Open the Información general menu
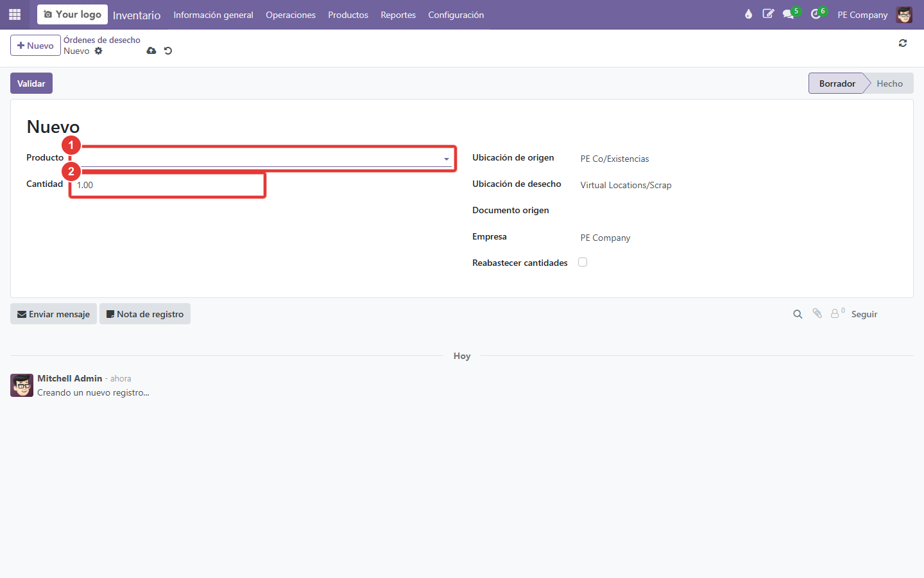 [213, 15]
